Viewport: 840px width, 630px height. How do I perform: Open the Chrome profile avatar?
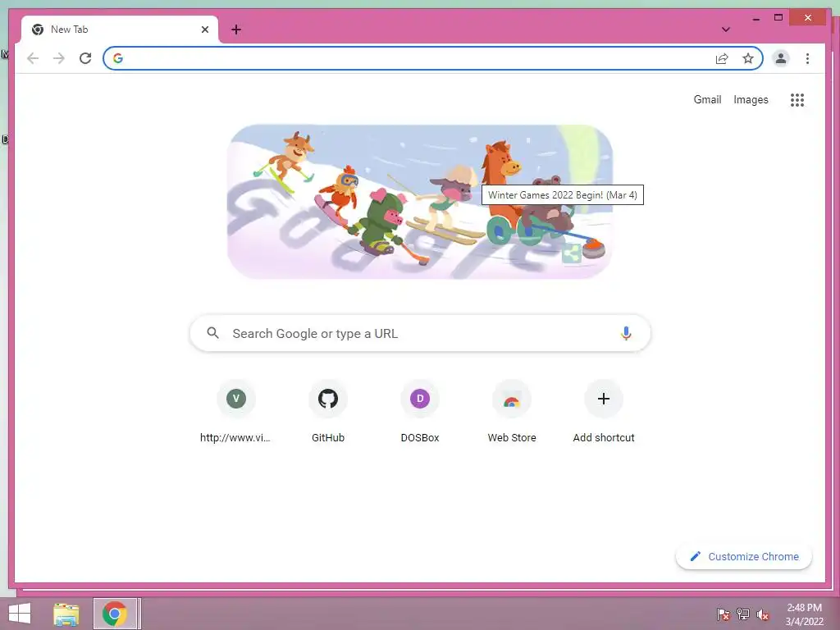(x=781, y=58)
